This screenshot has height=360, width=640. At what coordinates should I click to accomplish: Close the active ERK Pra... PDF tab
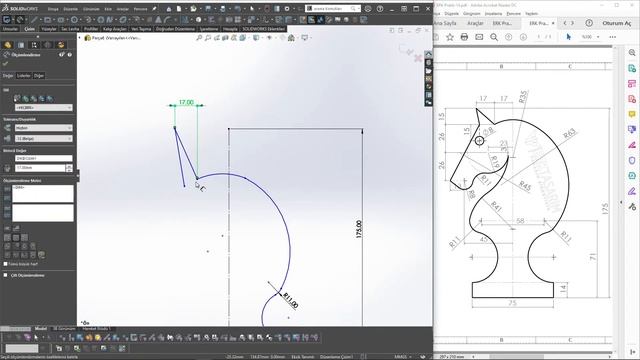point(553,23)
